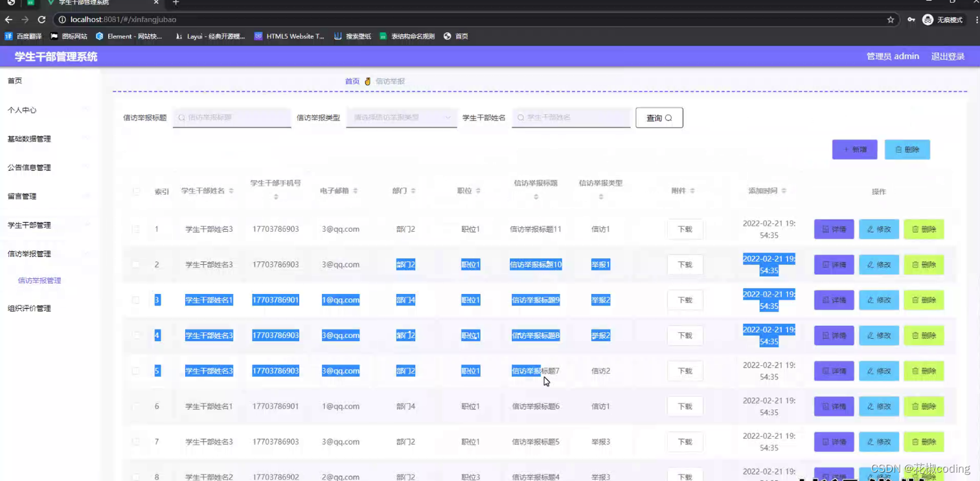Delete the 信访举报标题8 row

[x=924, y=335]
